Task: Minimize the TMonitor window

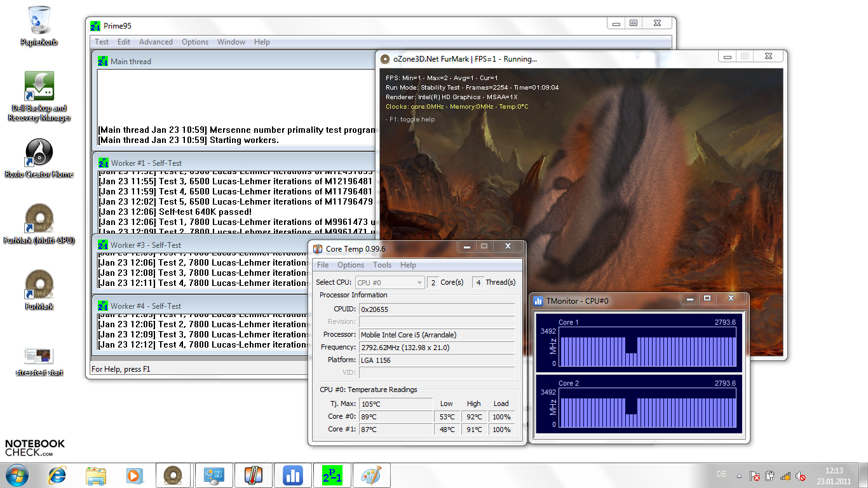Action: [x=689, y=298]
